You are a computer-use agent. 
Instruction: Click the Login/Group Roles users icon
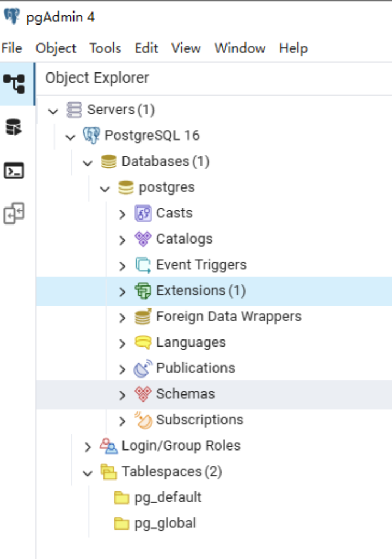[x=108, y=446]
